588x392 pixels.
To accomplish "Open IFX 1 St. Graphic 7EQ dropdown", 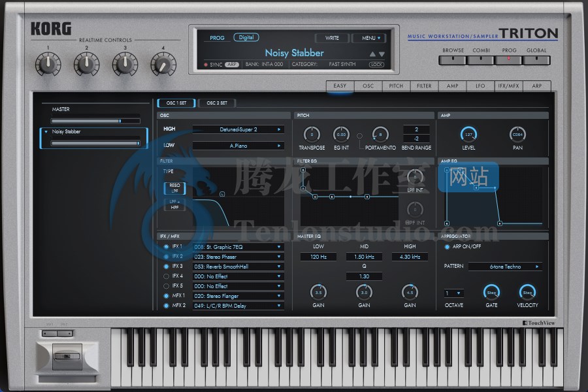I will 238,247.
